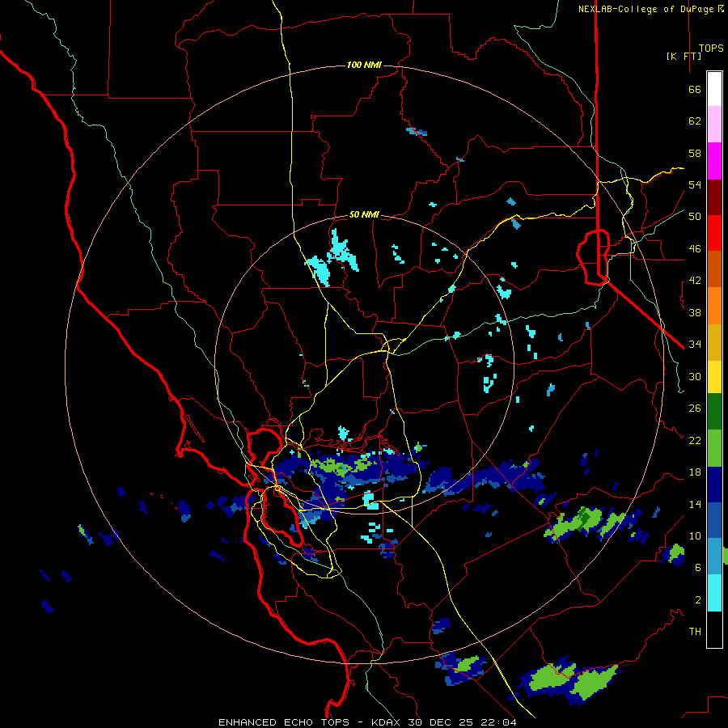Click the "30" legend value
Screen dimensions: 728x728
(x=695, y=376)
